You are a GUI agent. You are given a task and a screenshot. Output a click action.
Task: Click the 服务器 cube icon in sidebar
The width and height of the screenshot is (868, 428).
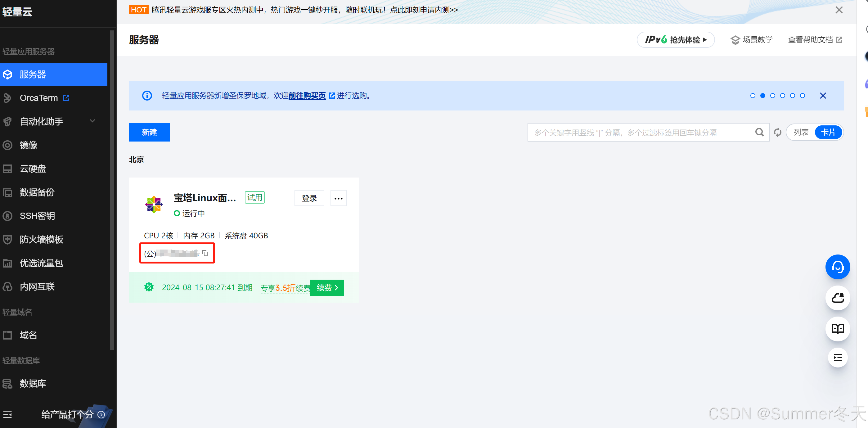[x=7, y=74]
